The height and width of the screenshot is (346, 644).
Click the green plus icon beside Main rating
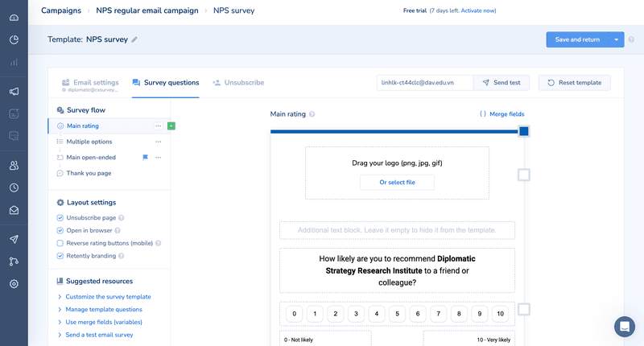coord(171,126)
